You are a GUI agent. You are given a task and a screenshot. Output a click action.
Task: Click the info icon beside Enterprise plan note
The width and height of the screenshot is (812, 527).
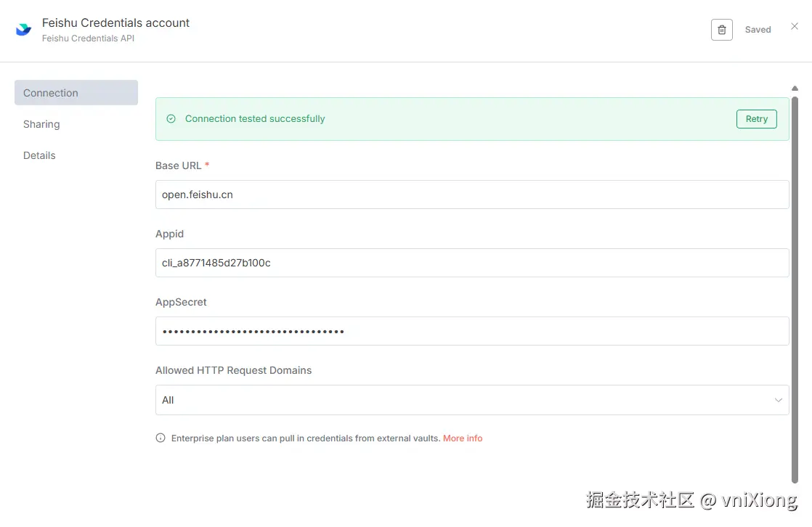(161, 438)
